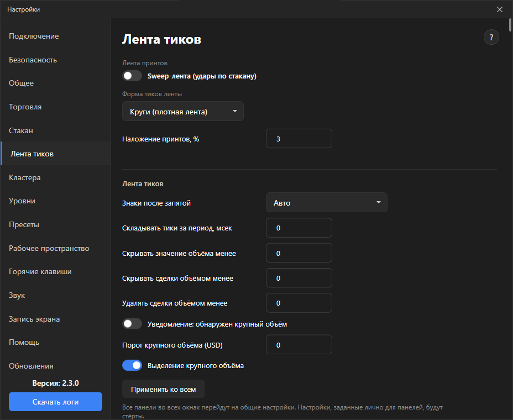Screen dimensions: 513x420
Task: Click the Наложение принтов percent field
Action: tap(299, 139)
